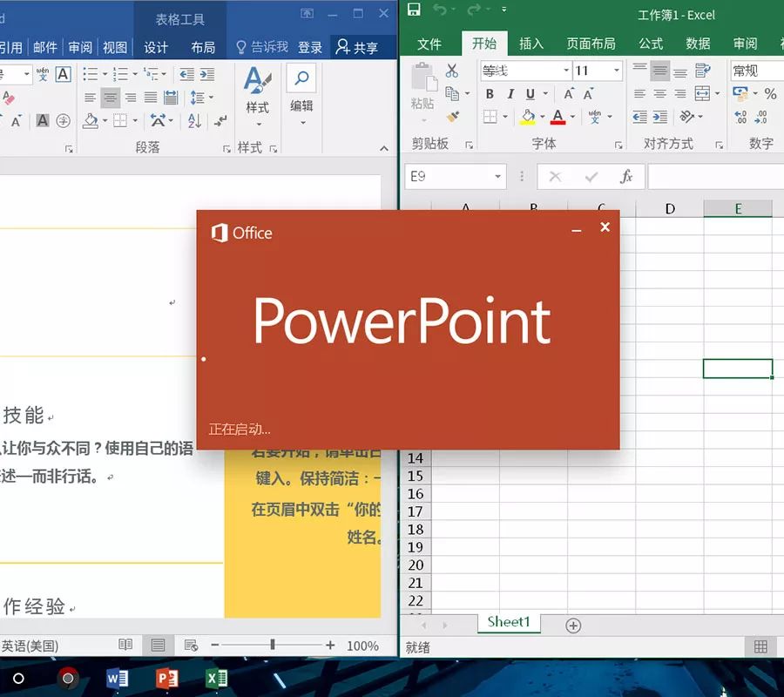The width and height of the screenshot is (784, 697).
Task: Select the Format Painter in Excel
Action: [454, 115]
